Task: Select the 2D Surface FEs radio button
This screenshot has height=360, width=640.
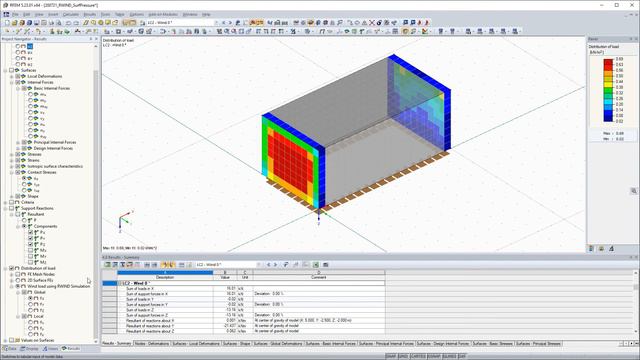Action: [x=18, y=280]
